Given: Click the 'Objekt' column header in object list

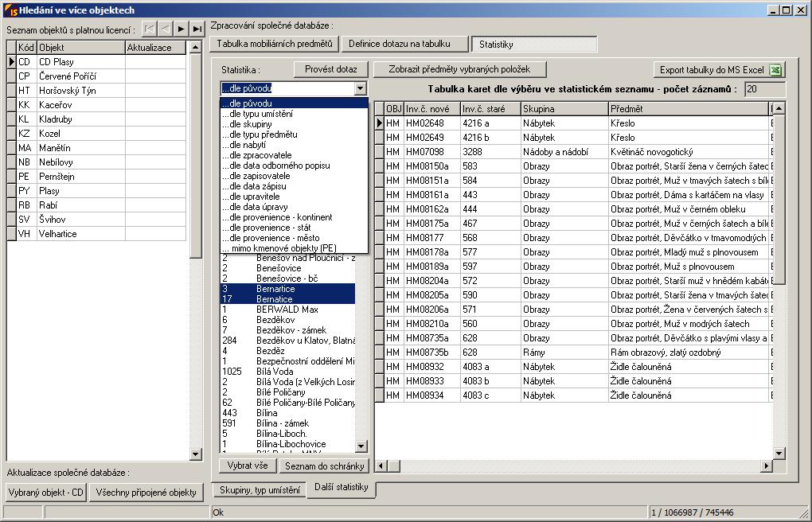Looking at the screenshot, I should point(80,48).
